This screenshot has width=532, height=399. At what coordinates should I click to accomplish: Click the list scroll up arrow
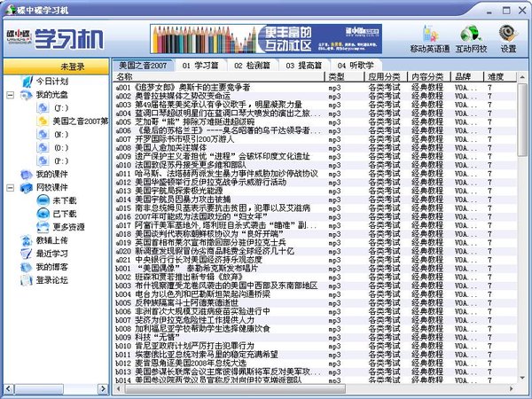[x=522, y=78]
